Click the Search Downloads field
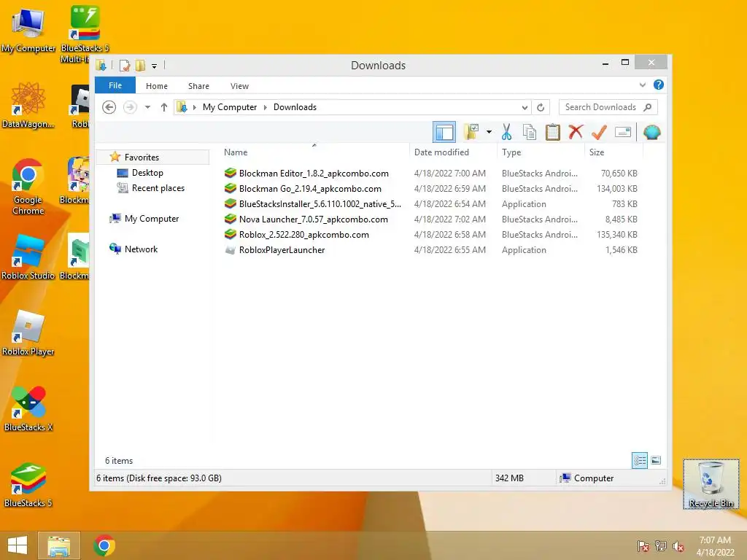The width and height of the screenshot is (747, 560). [x=608, y=107]
